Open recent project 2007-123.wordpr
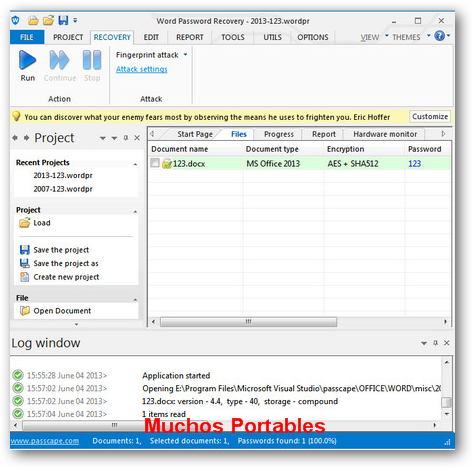Viewport: 473px width, 468px height. click(63, 189)
